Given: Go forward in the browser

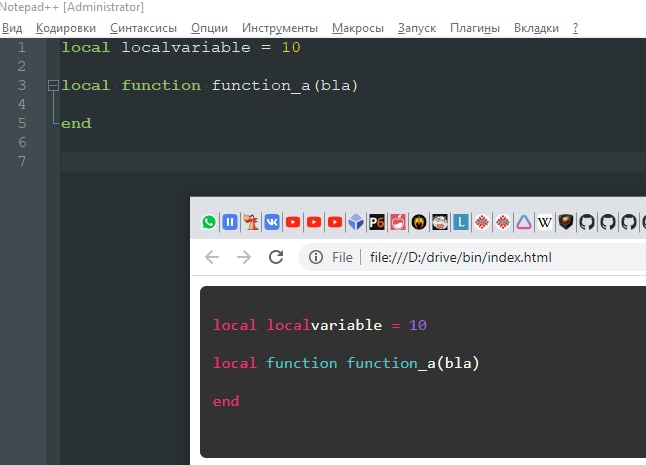Looking at the screenshot, I should [244, 257].
